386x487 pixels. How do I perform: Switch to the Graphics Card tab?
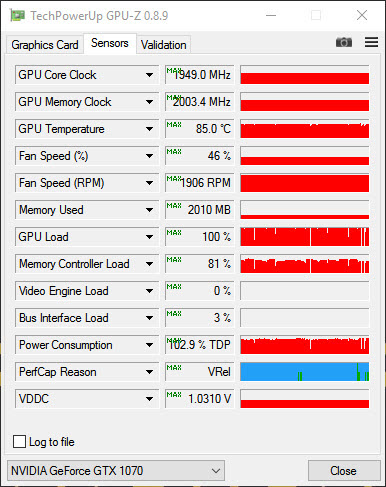click(45, 45)
